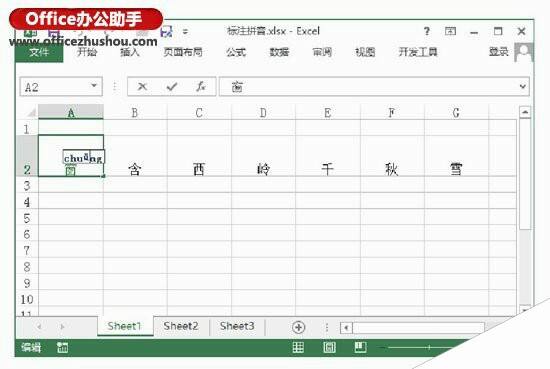Switch to Page Layout view icon
The image size is (550, 369).
pyautogui.click(x=329, y=347)
